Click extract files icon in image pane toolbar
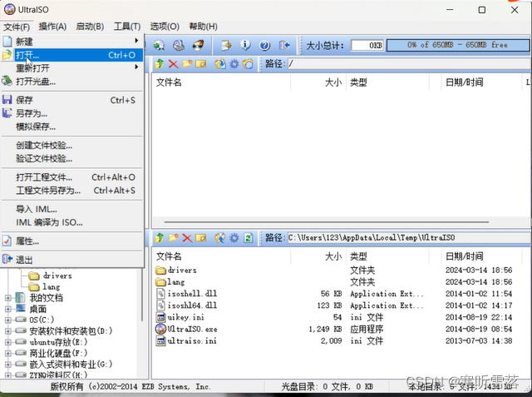532x397 pixels. coord(220,64)
